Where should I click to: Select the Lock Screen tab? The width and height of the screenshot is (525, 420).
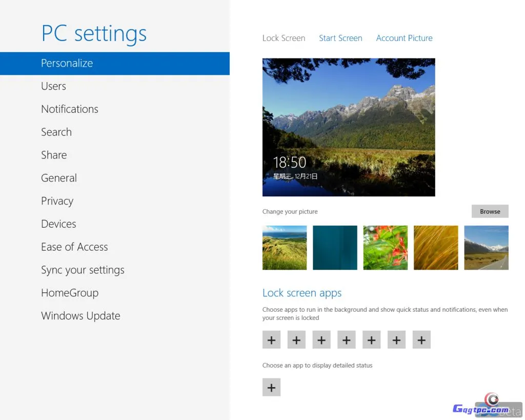284,38
